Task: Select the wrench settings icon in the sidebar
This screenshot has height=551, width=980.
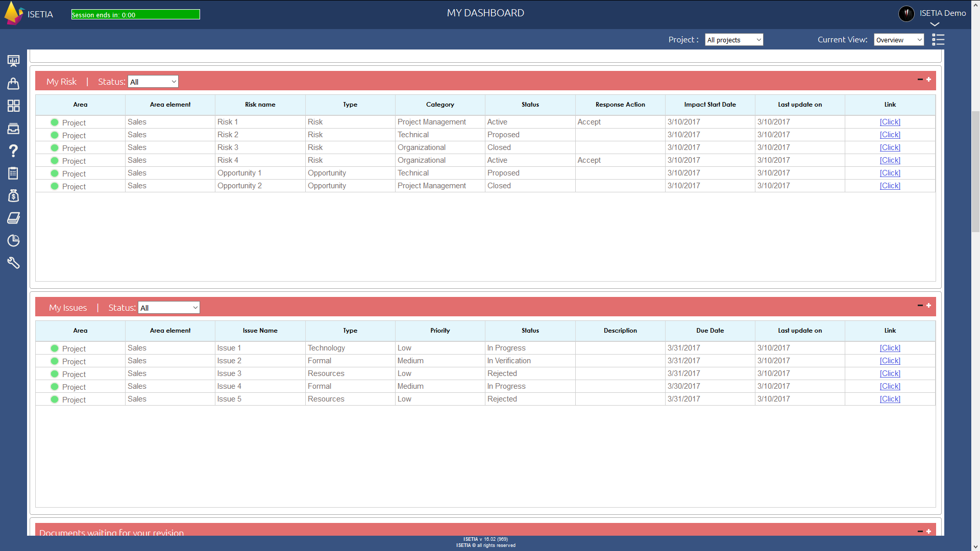Action: coord(13,263)
